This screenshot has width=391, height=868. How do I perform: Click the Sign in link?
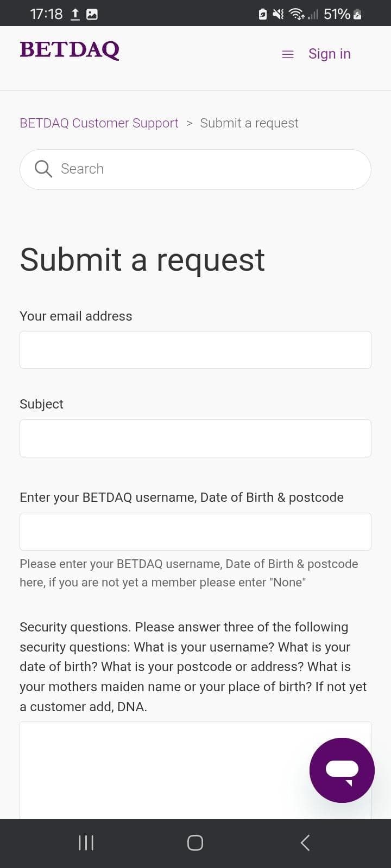click(329, 54)
